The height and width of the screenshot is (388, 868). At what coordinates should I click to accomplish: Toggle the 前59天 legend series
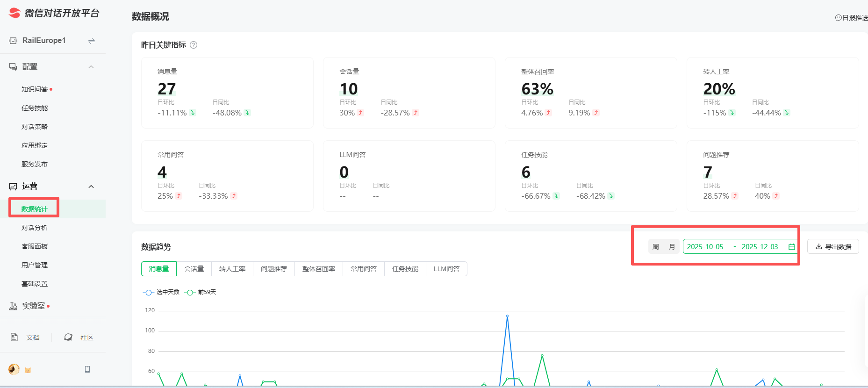[200, 292]
